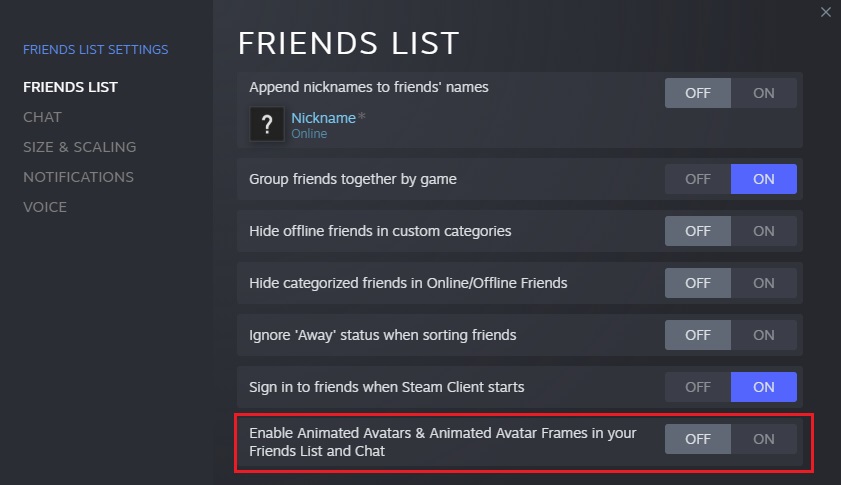The height and width of the screenshot is (485, 841).
Task: Switch to Size & Scaling settings
Action: [x=79, y=147]
